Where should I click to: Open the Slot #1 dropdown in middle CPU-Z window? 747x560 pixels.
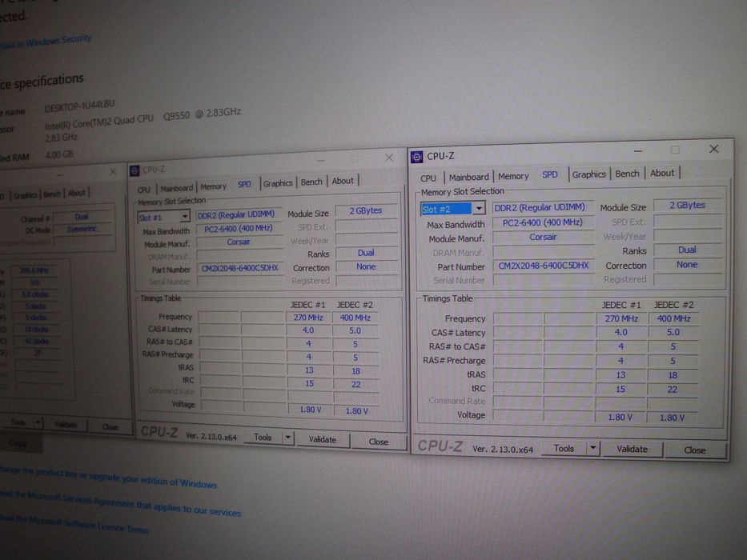184,217
